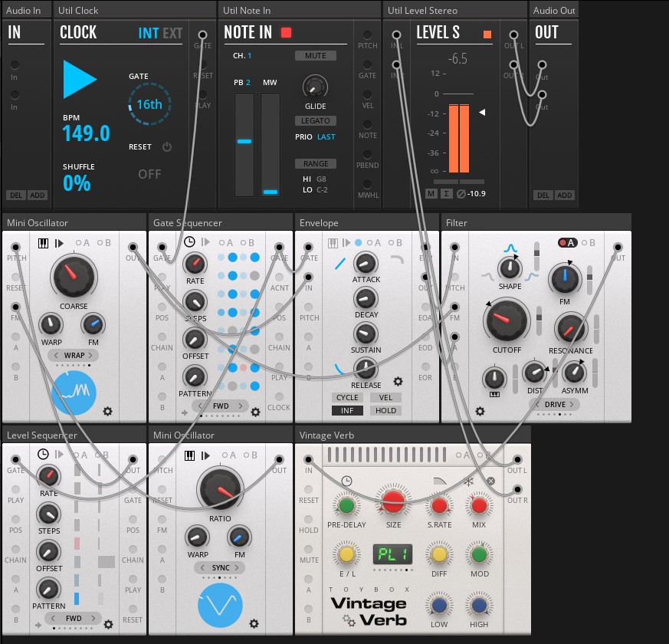The height and width of the screenshot is (644, 669).
Task: Toggle the Level S phase invert ∅ icon
Action: 461,194
